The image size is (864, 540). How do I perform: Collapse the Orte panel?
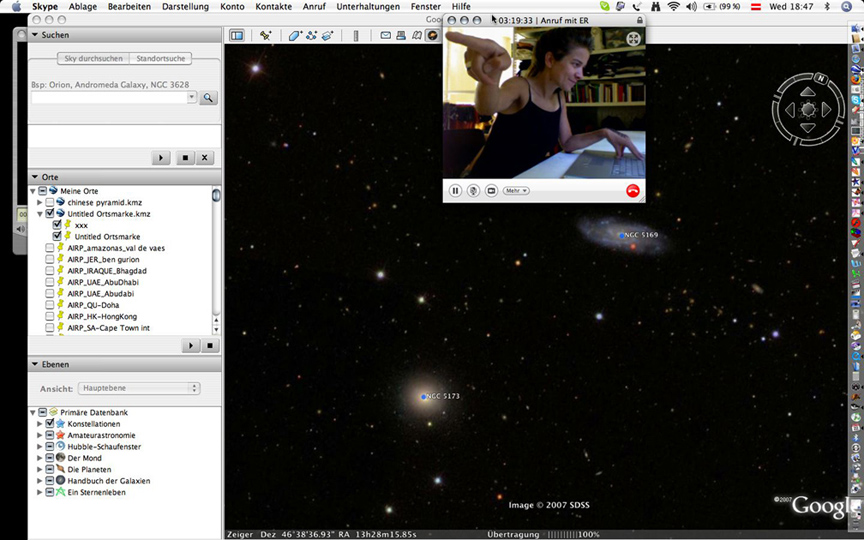click(35, 176)
